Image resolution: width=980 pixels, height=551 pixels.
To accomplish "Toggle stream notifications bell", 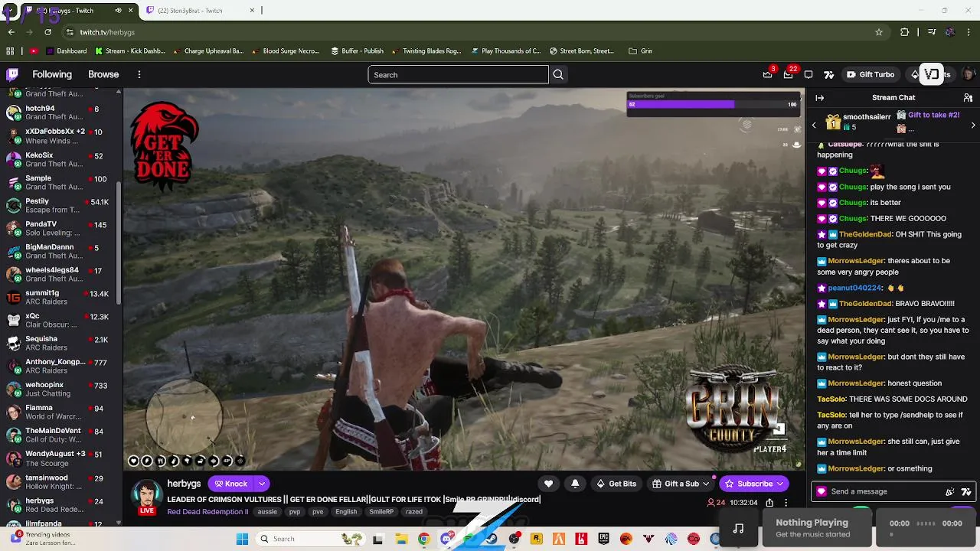I will 575,484.
